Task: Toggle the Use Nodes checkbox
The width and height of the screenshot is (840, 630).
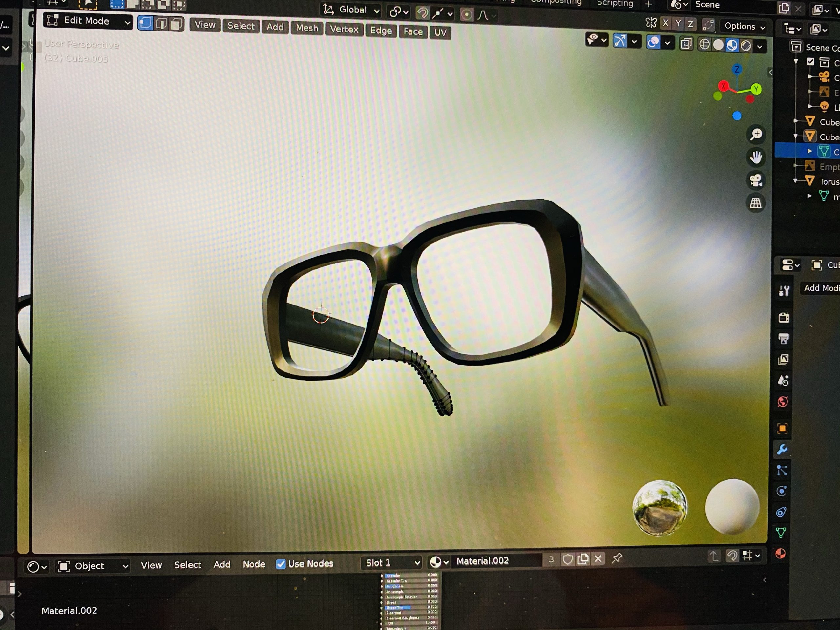Action: pos(281,564)
